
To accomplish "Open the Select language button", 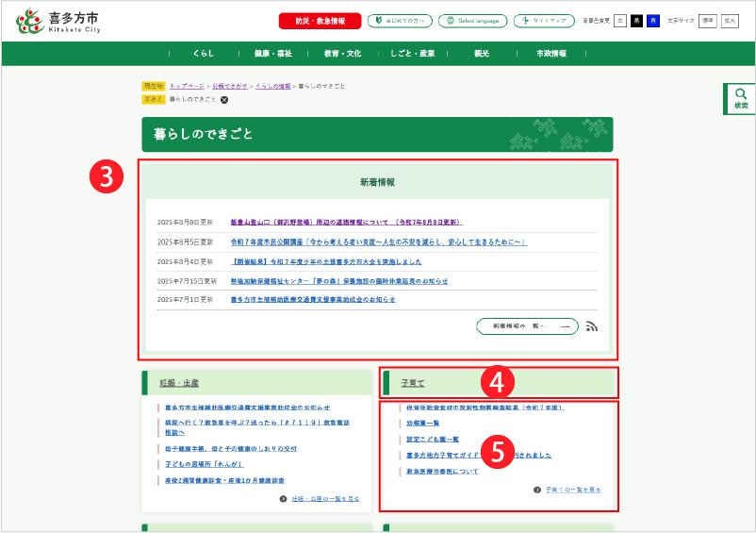I will [x=472, y=21].
